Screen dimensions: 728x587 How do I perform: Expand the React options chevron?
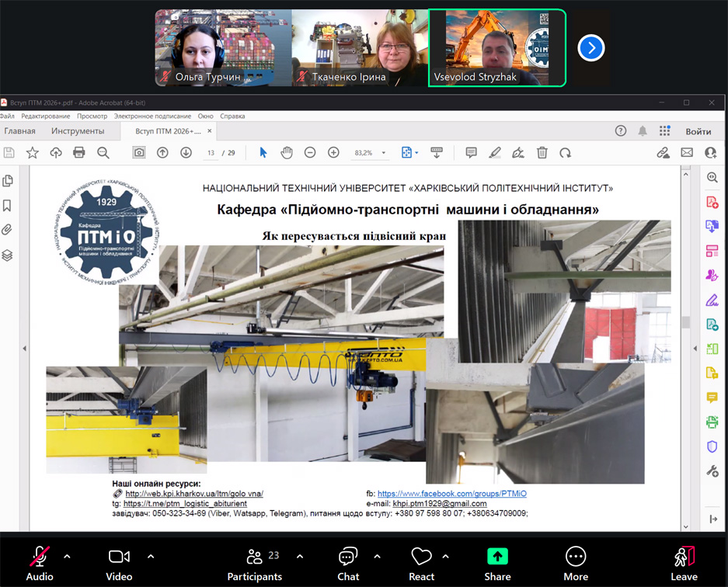point(445,556)
